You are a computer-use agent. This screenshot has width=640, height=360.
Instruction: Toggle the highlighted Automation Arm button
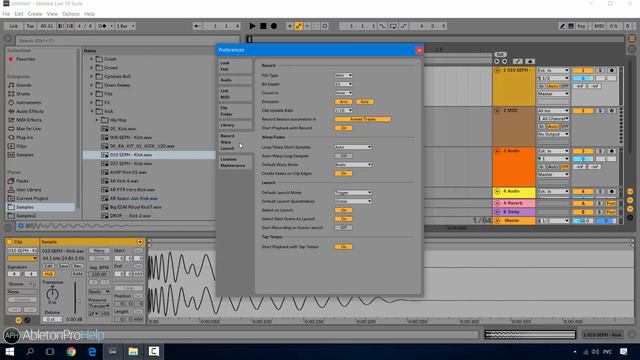pyautogui.click(x=299, y=26)
